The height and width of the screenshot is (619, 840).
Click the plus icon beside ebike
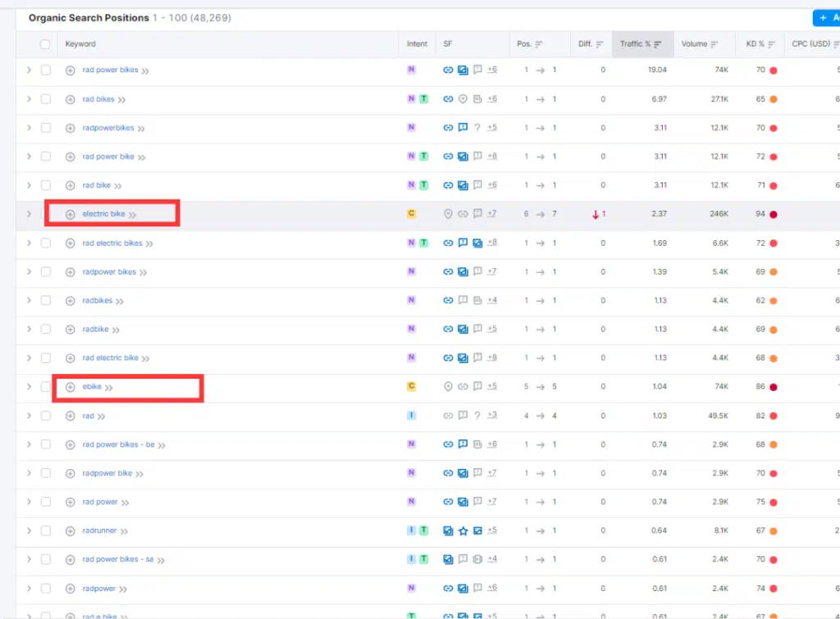pyautogui.click(x=71, y=387)
